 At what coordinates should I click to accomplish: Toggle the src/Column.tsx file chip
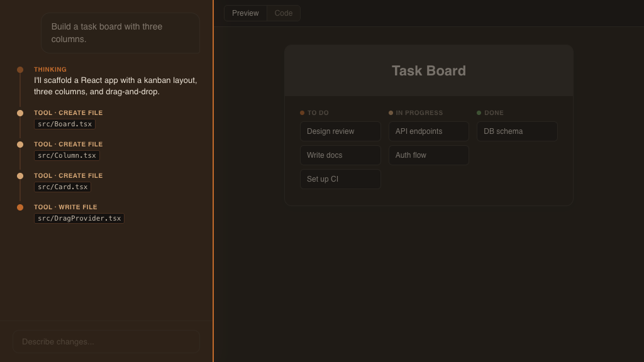[x=67, y=155]
